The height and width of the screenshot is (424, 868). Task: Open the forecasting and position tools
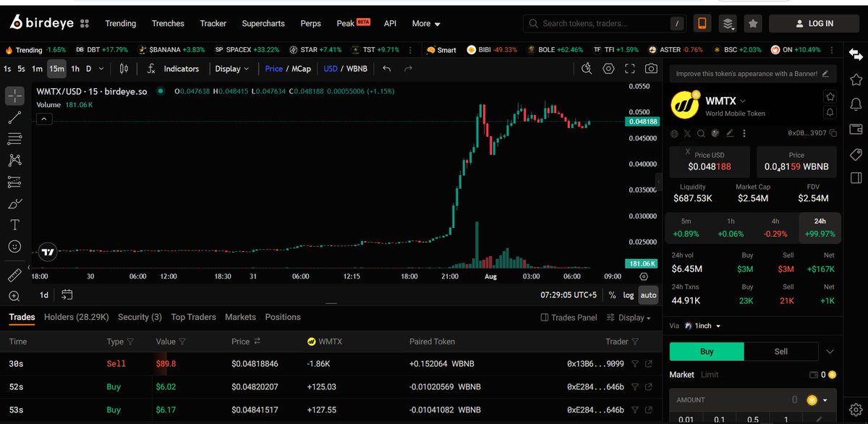pos(14,182)
